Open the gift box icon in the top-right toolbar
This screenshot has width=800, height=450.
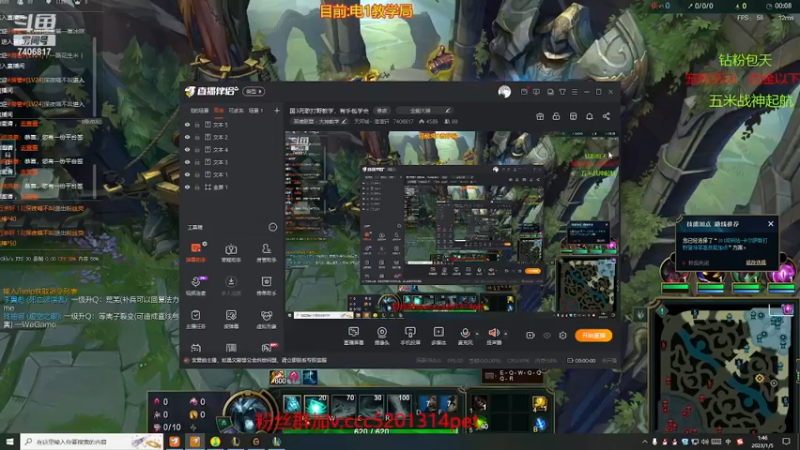point(540,116)
